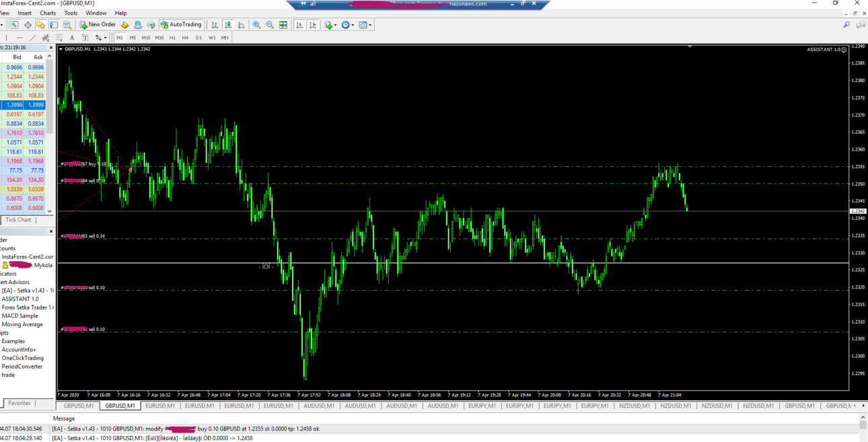Screen dimensions: 868x442
Task: Select the Text tool (A)
Action: [x=72, y=38]
